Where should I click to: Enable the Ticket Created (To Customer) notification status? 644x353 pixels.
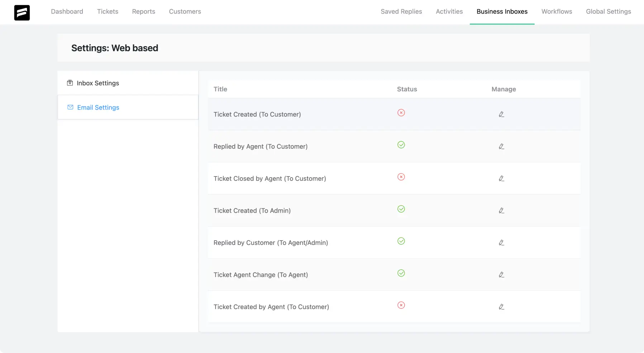(401, 112)
